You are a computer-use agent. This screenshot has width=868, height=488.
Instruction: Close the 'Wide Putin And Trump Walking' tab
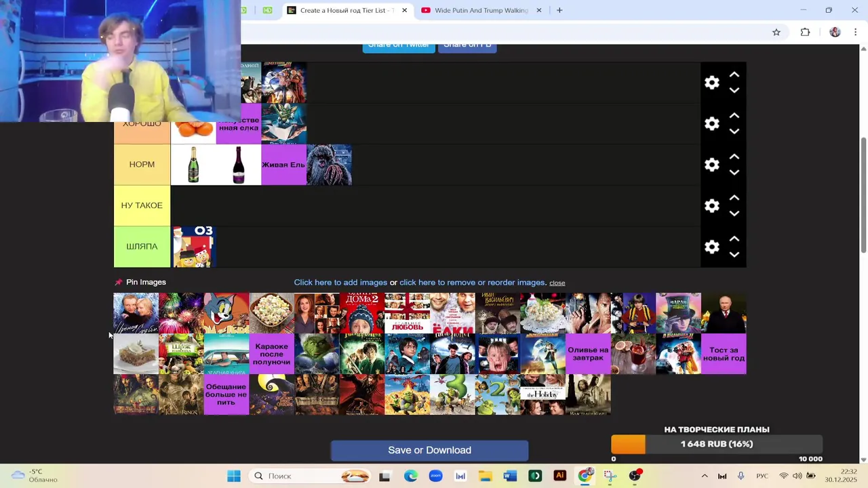pyautogui.click(x=539, y=10)
